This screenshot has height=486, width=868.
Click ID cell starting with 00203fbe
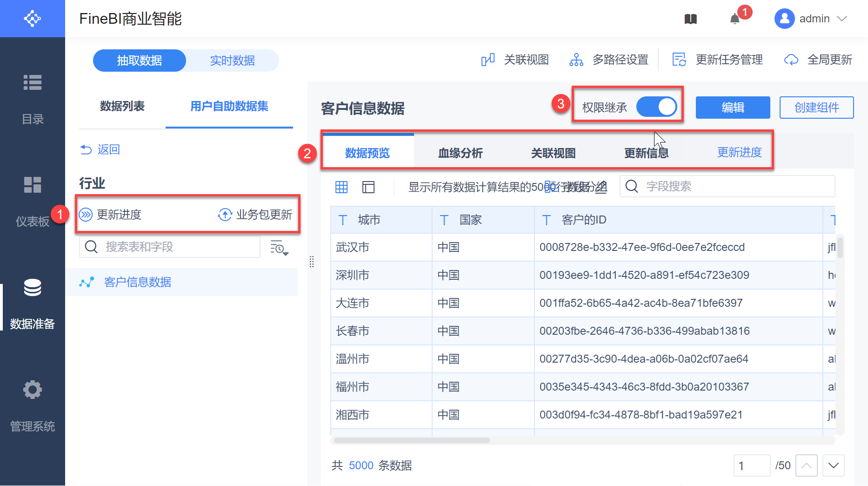click(x=679, y=331)
